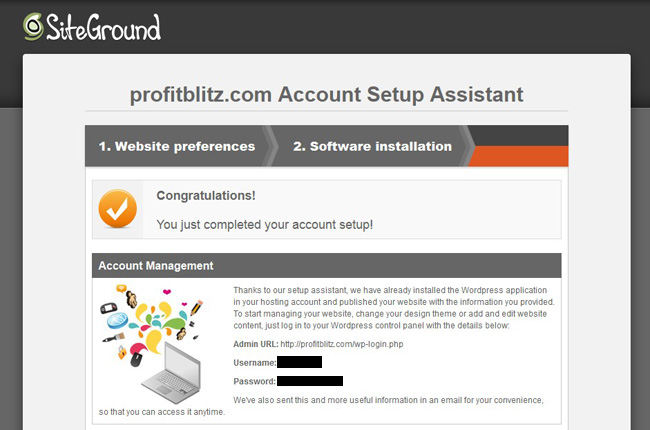This screenshot has width=650, height=430.
Task: Click the blue globe disc icon
Action: pyautogui.click(x=117, y=320)
